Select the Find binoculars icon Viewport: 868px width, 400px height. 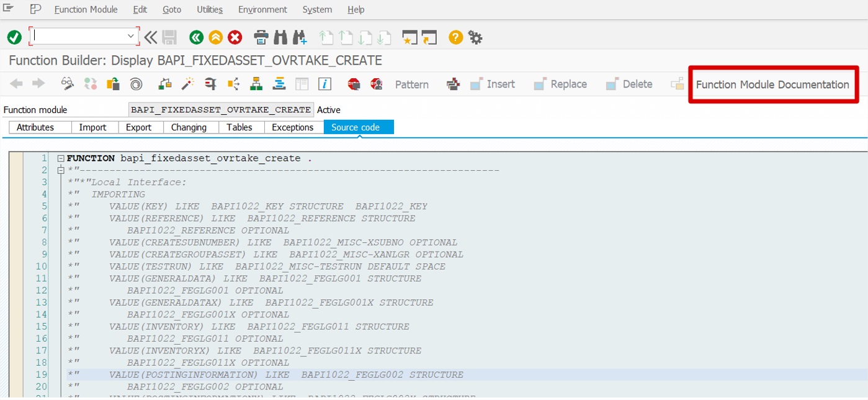tap(280, 37)
